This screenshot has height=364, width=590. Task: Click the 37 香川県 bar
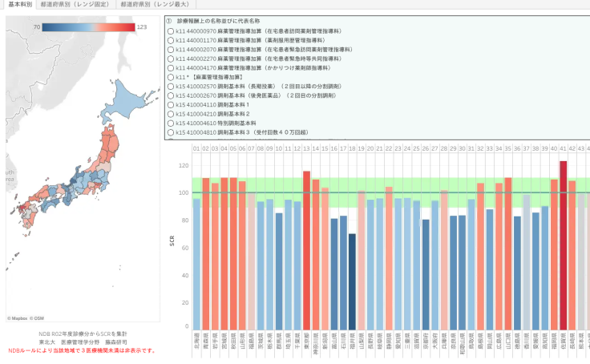[527, 263]
